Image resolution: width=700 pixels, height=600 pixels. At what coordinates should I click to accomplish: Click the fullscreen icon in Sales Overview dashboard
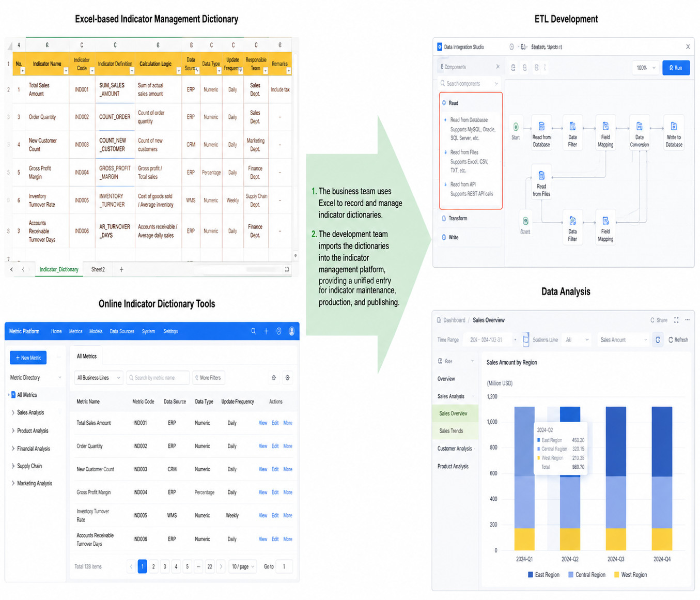point(676,320)
